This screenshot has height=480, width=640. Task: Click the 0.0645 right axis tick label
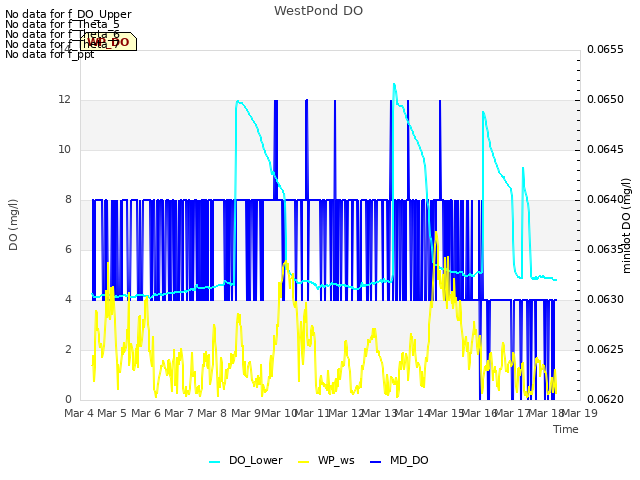pos(605,149)
